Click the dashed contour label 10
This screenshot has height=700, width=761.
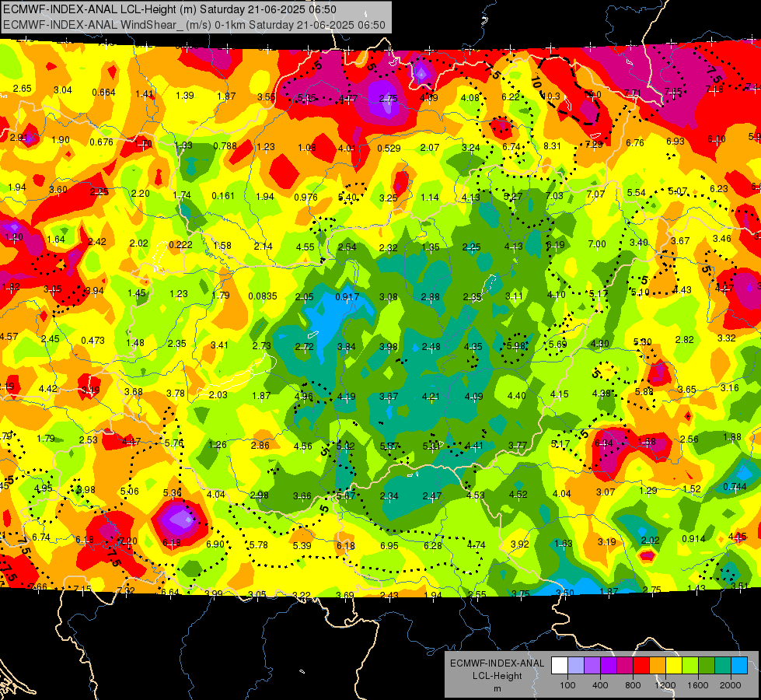tap(536, 82)
